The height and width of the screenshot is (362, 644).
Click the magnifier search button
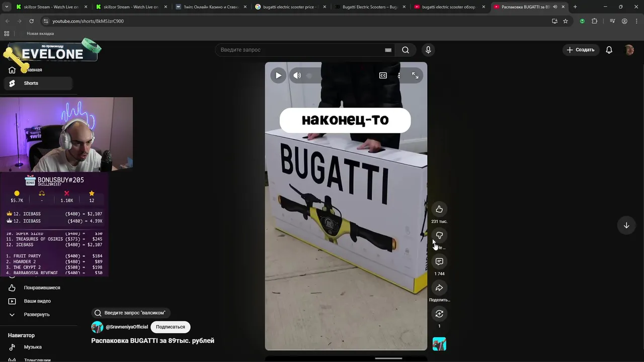pyautogui.click(x=406, y=50)
